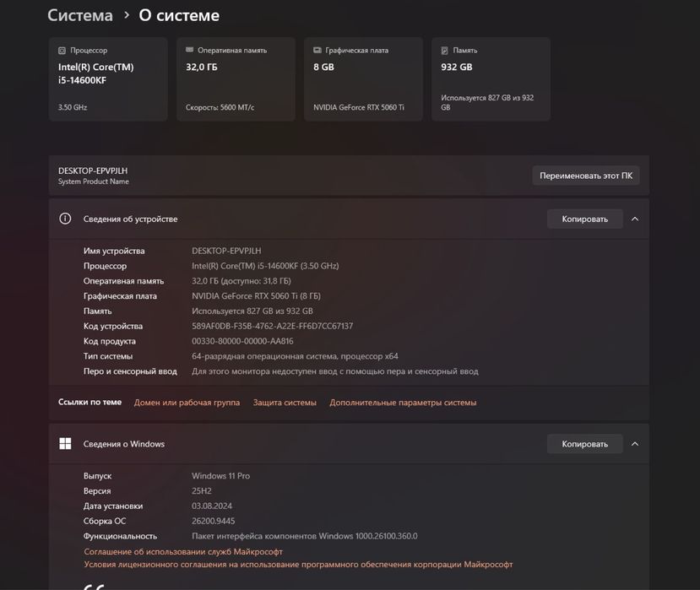700x590 pixels.
Task: Click the Имя устройства label
Action: [114, 251]
